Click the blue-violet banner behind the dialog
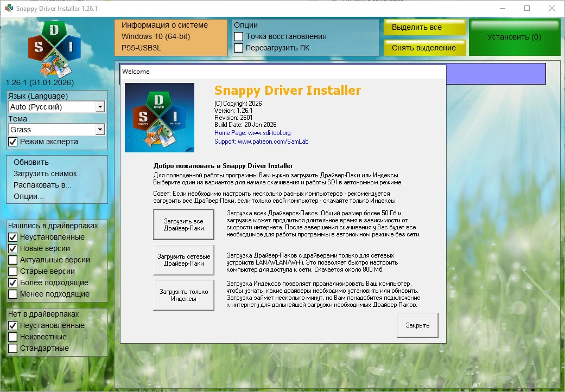Screen dimensions: 565x392 [496, 73]
